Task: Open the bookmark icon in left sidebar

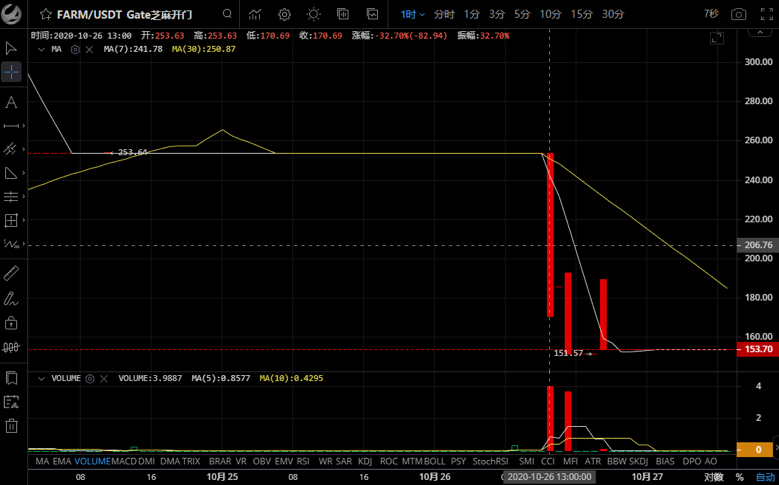Action: [11, 378]
